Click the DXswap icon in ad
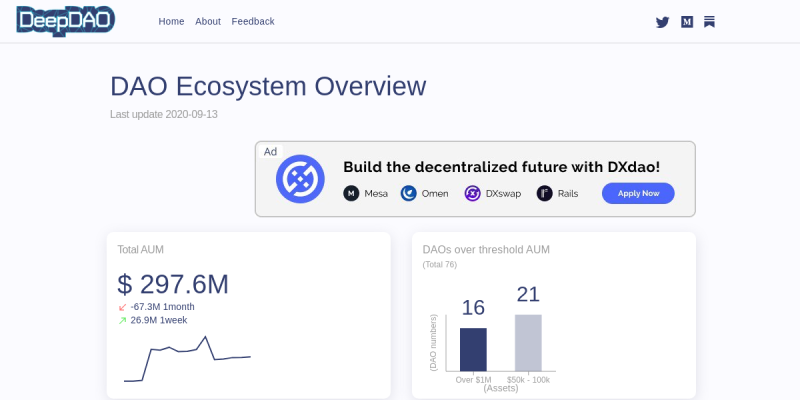This screenshot has height=400, width=800. (x=473, y=194)
